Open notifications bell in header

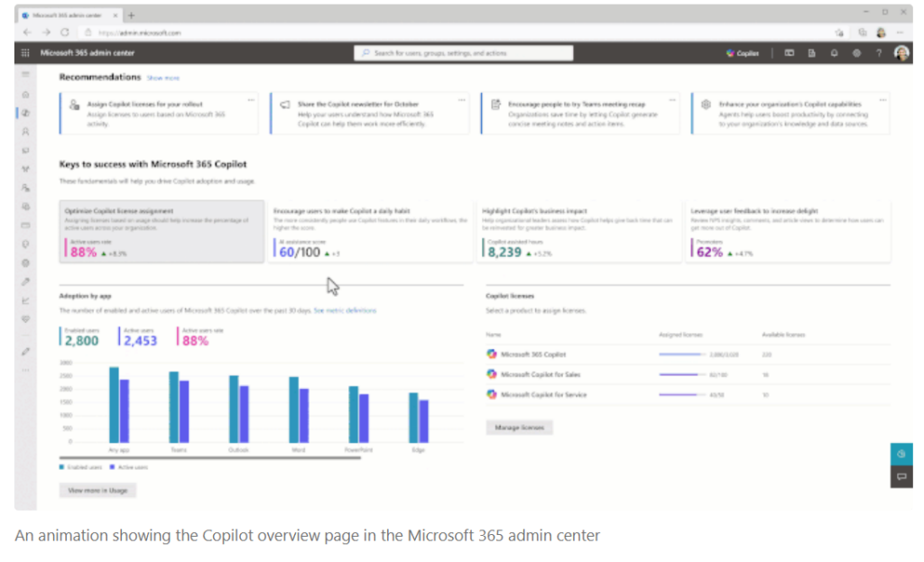(x=834, y=53)
